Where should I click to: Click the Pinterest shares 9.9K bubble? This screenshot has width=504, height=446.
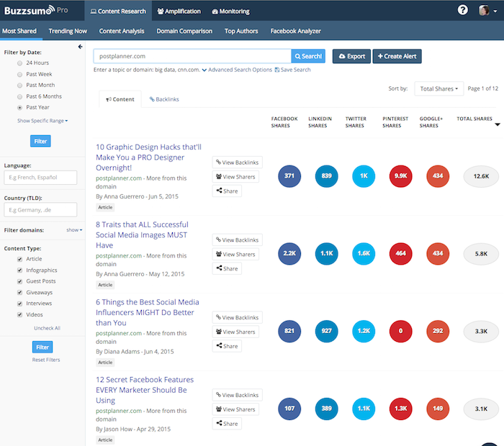[400, 176]
